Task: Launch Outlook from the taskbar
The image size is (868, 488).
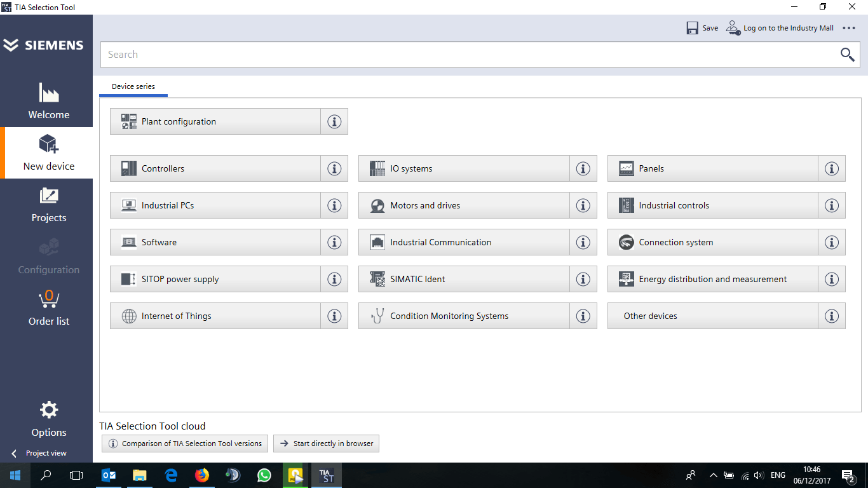Action: tap(109, 475)
